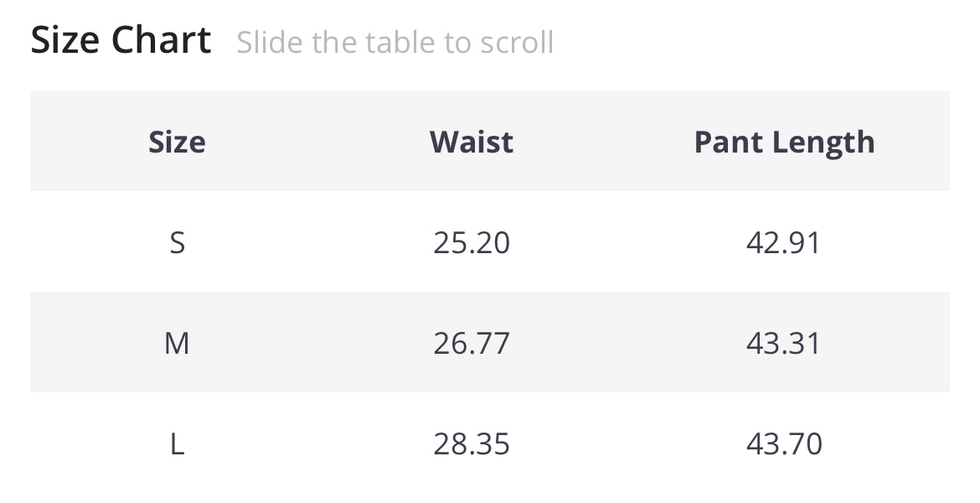Click the L size label
The width and height of the screenshot is (980, 503).
(x=177, y=443)
